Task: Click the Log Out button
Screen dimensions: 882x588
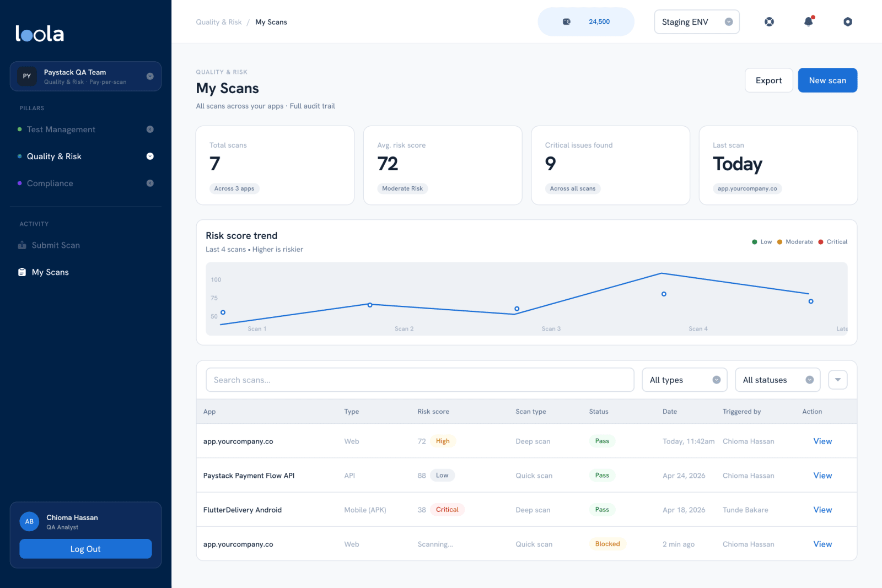Action: coord(85,549)
